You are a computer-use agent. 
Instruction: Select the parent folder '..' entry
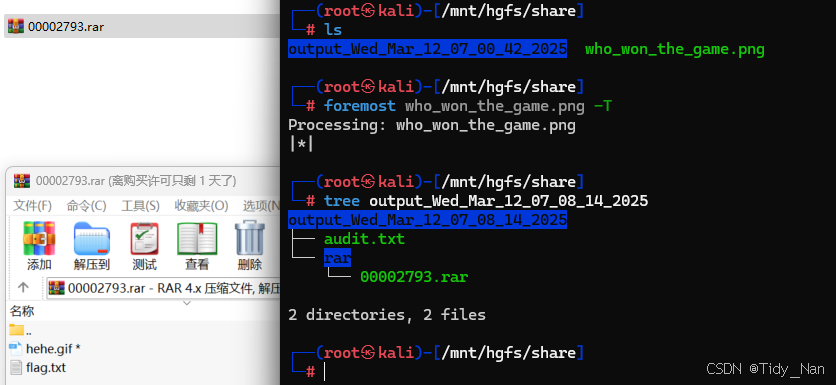[x=20, y=331]
